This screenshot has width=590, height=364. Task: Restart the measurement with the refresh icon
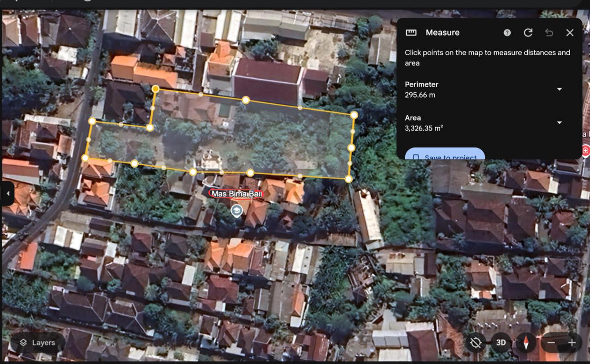(528, 33)
